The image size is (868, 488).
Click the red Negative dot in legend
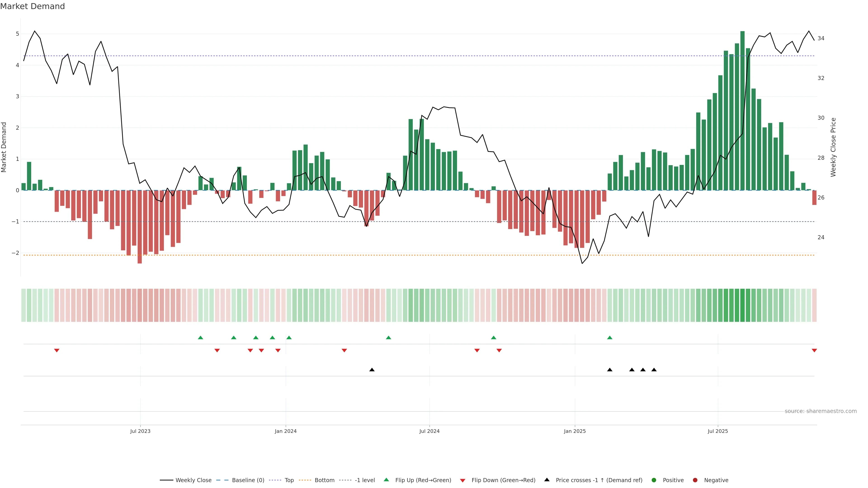tap(695, 480)
